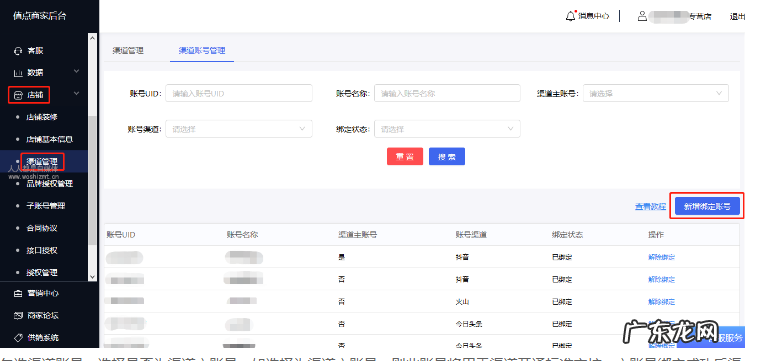
Task: Click the 供销系统 tag icon in sidebar
Action: coord(18,338)
